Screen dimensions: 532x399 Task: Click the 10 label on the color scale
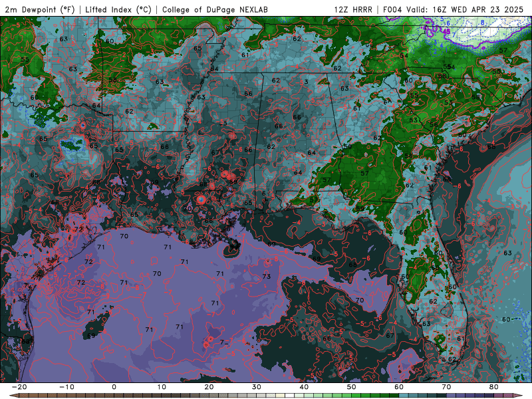[162, 387]
